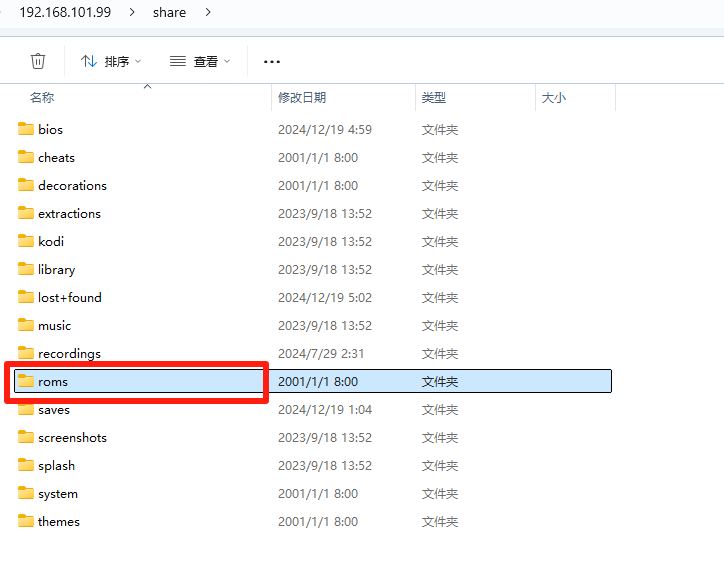Image resolution: width=724 pixels, height=567 pixels.
Task: Click date 2024/7/29 2:31 of recordings
Action: pos(321,354)
